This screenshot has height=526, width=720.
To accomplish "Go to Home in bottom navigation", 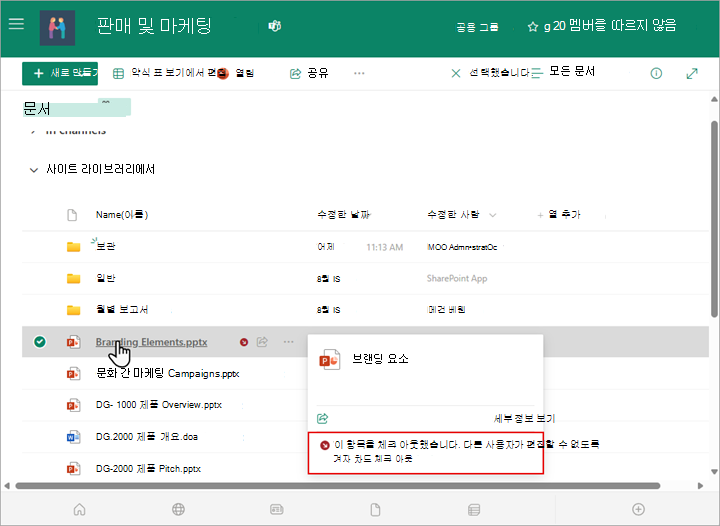I will pyautogui.click(x=79, y=509).
